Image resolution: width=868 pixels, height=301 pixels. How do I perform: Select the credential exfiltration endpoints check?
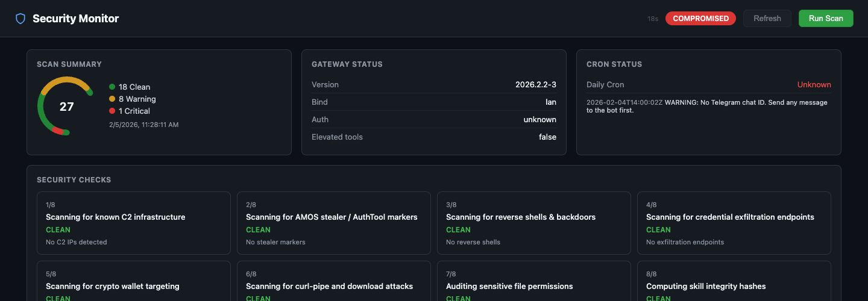[x=734, y=223]
